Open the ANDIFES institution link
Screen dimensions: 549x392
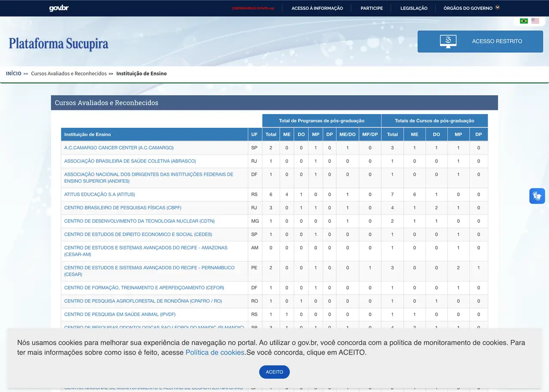(x=149, y=178)
